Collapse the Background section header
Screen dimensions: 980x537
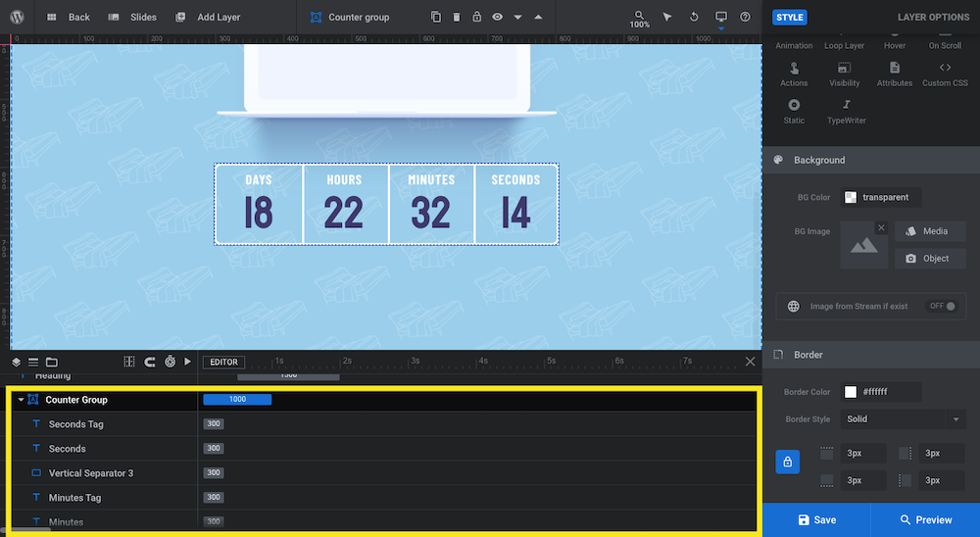(871, 160)
